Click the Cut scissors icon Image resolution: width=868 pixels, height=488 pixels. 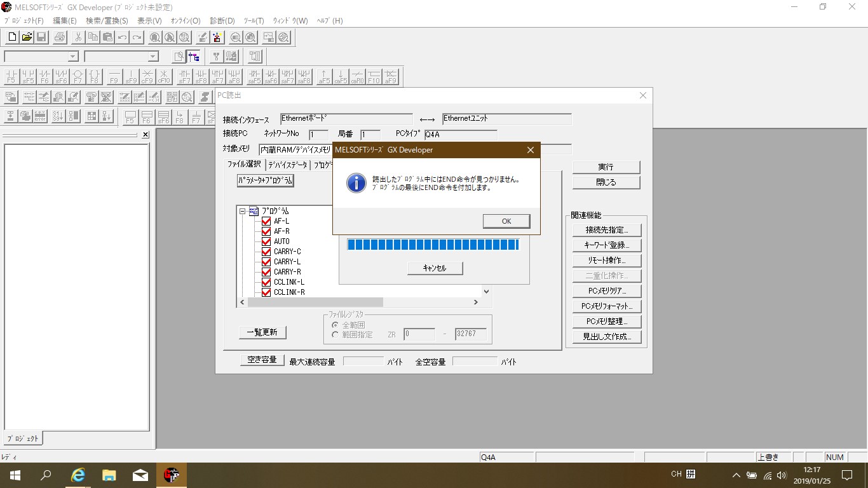pyautogui.click(x=78, y=37)
